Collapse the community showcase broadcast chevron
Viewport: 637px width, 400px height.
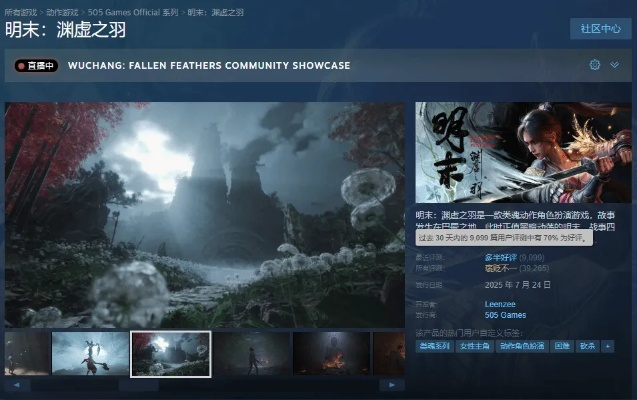point(615,65)
